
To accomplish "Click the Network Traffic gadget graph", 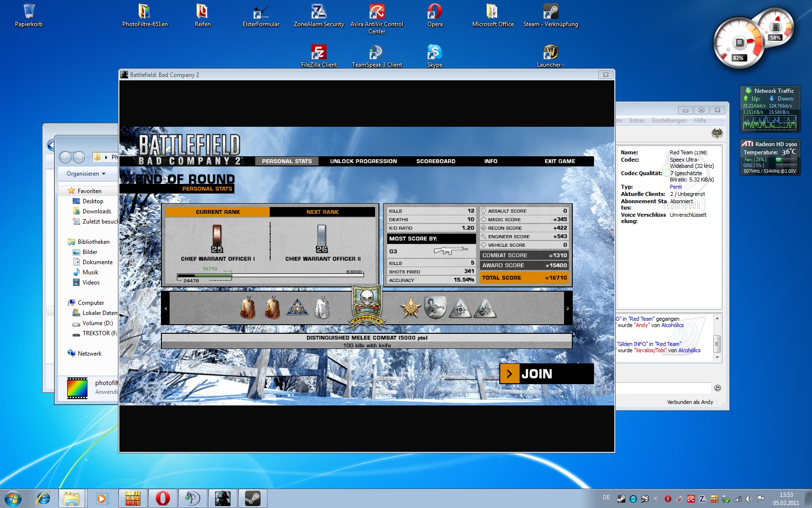I will [769, 123].
